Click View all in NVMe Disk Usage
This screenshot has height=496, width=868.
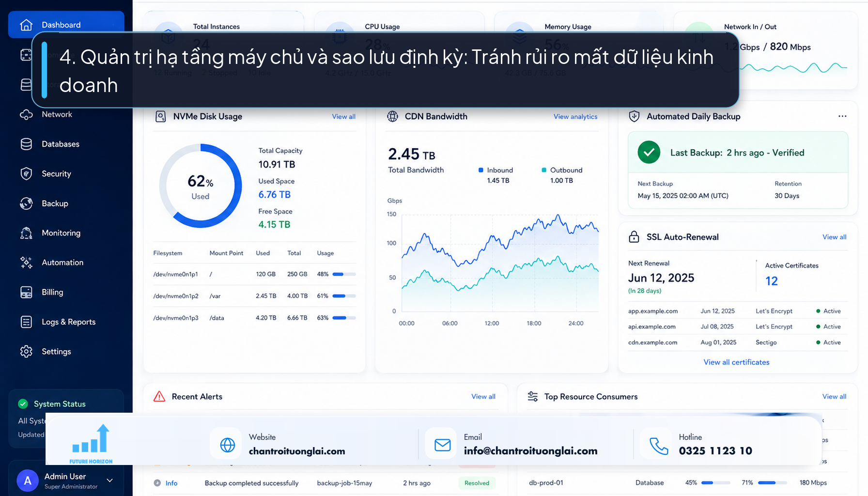(343, 117)
